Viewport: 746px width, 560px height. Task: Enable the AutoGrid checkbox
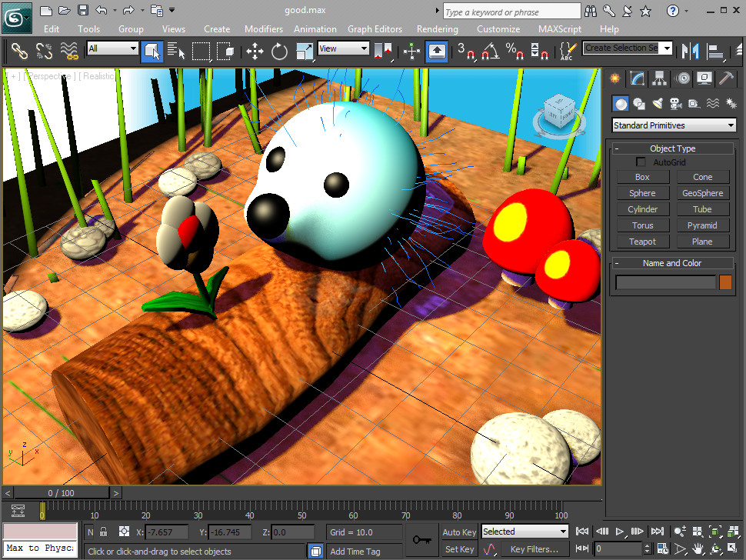[x=641, y=162]
